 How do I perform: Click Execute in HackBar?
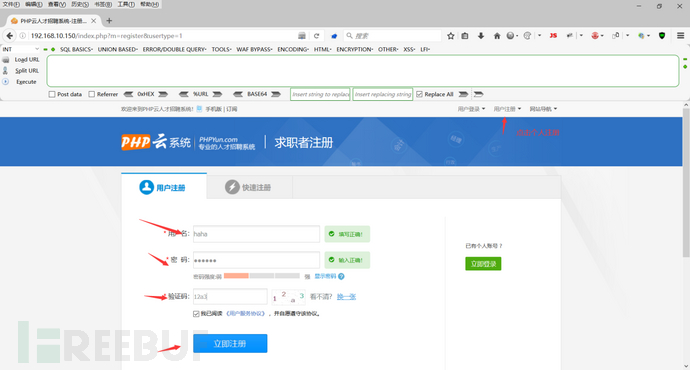26,82
